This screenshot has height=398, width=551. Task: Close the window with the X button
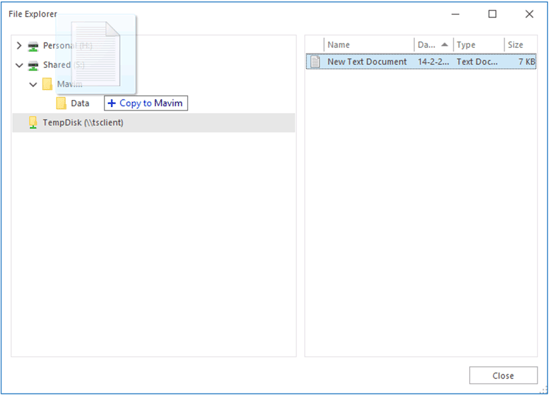click(x=529, y=14)
